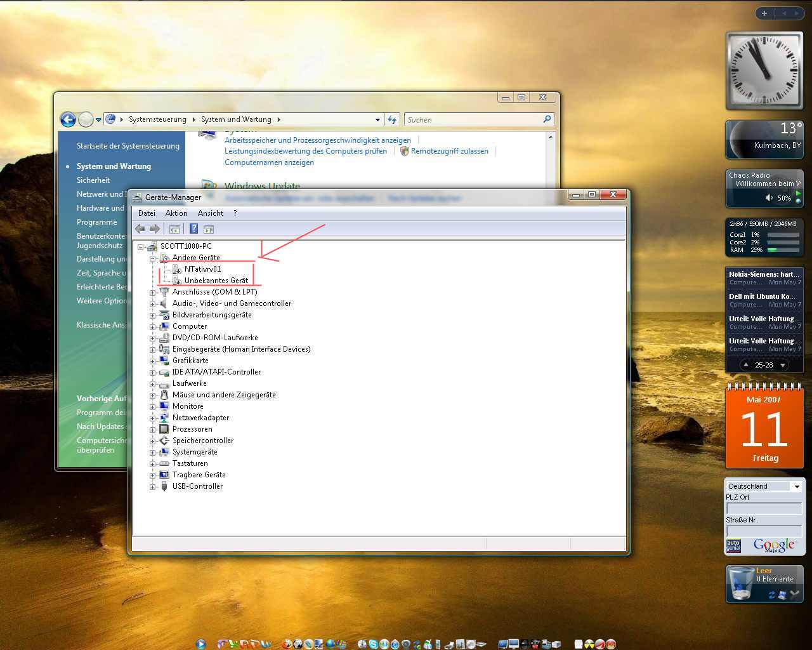The width and height of the screenshot is (812, 650).
Task: Click the recycle bin gadget icon
Action: click(x=741, y=583)
